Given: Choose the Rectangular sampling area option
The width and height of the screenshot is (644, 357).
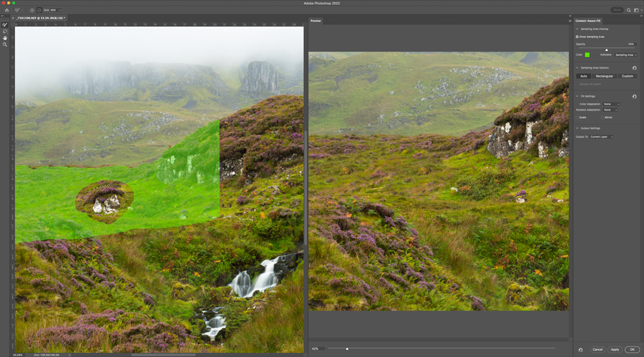Looking at the screenshot, I should click(x=604, y=76).
